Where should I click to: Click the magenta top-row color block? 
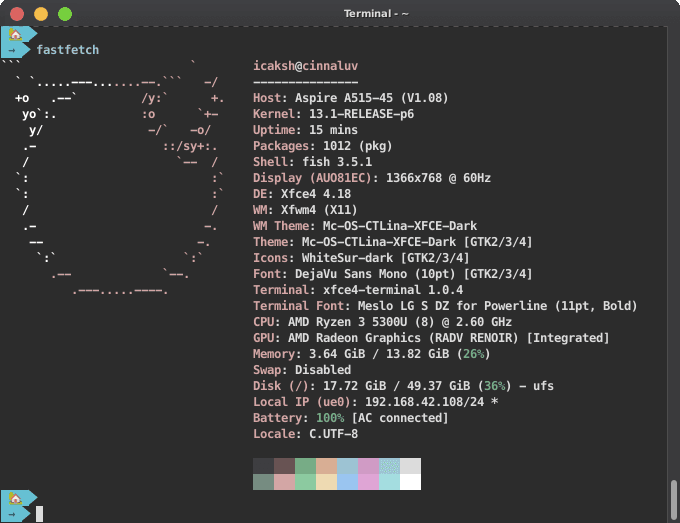click(368, 466)
